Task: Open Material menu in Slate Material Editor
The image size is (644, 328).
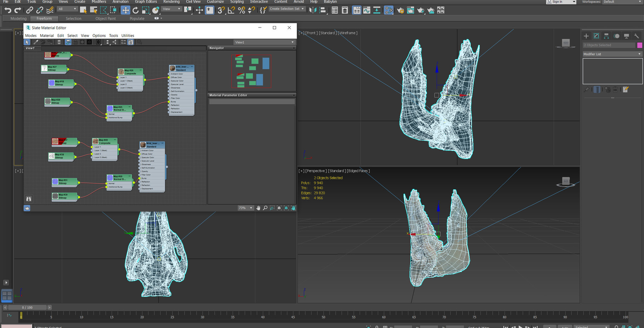Action: click(x=47, y=36)
